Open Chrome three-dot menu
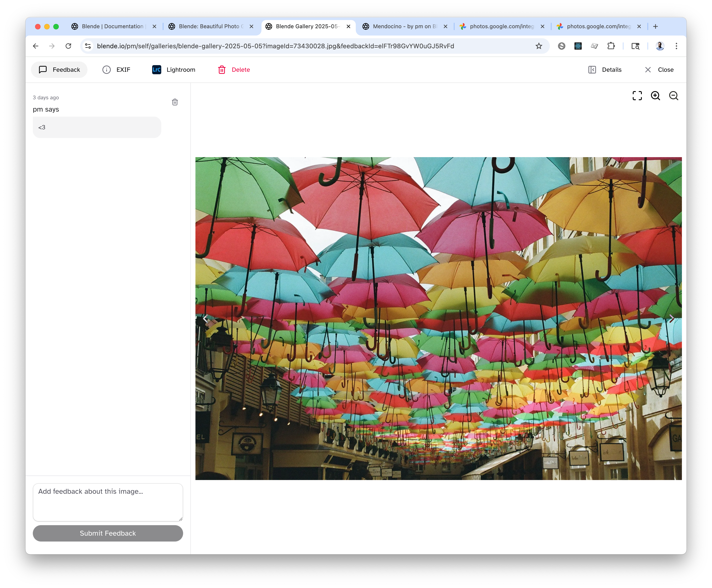This screenshot has height=588, width=712. pyautogui.click(x=676, y=46)
